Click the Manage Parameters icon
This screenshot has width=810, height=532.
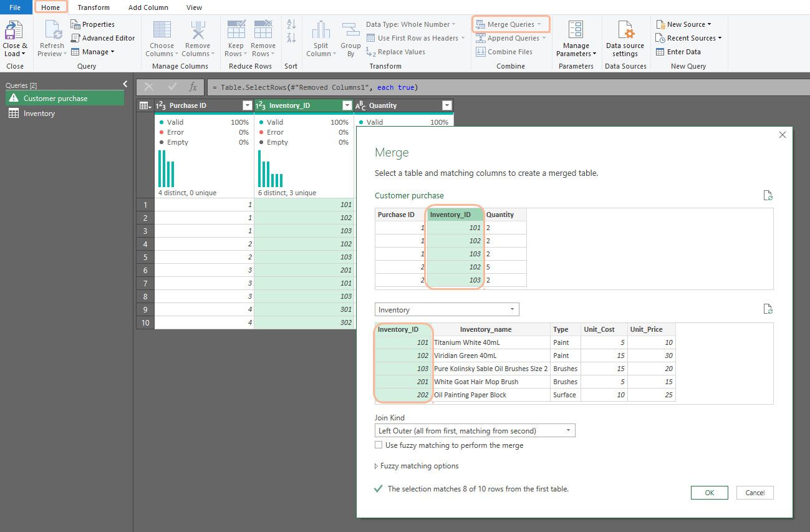[576, 30]
